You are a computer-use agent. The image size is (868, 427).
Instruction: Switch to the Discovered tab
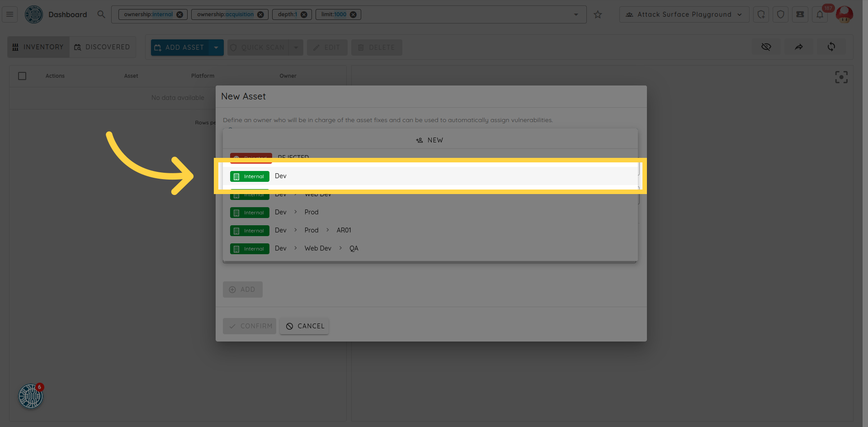(x=103, y=47)
